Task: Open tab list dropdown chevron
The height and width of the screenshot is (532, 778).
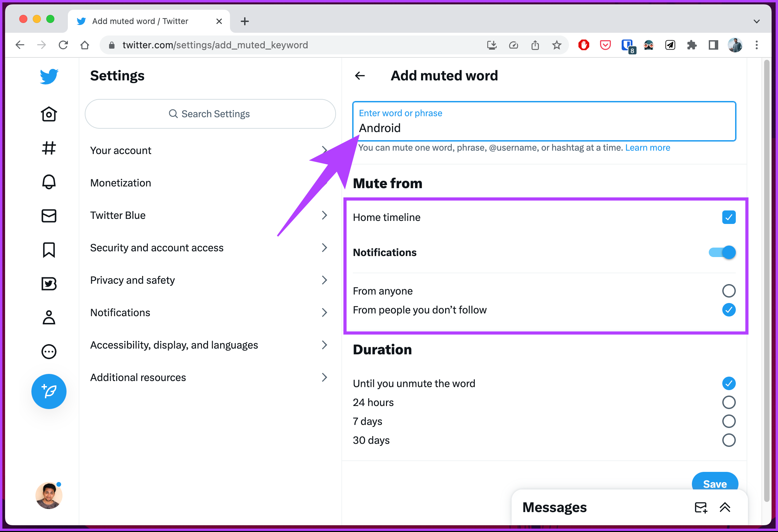Action: [x=757, y=21]
